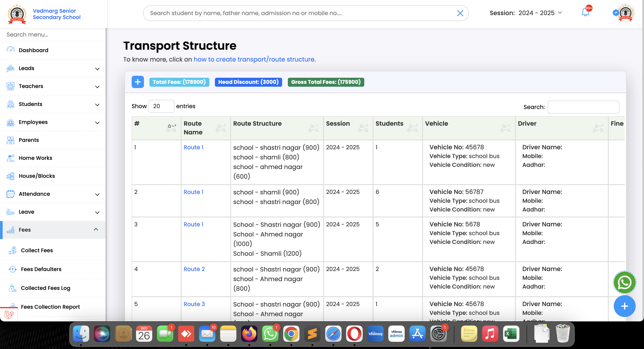Click how to create transport/route structure link

pos(254,59)
